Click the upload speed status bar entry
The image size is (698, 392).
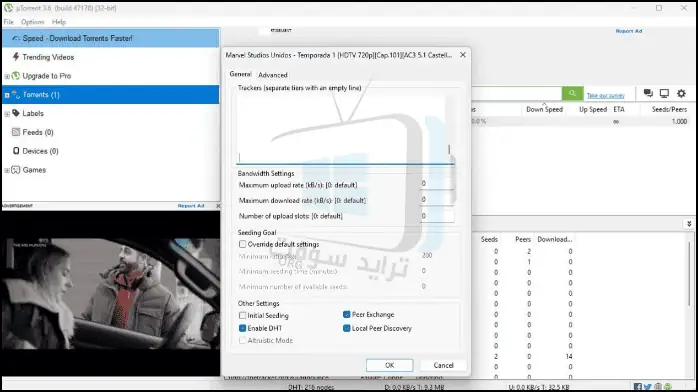pyautogui.click(x=539, y=387)
